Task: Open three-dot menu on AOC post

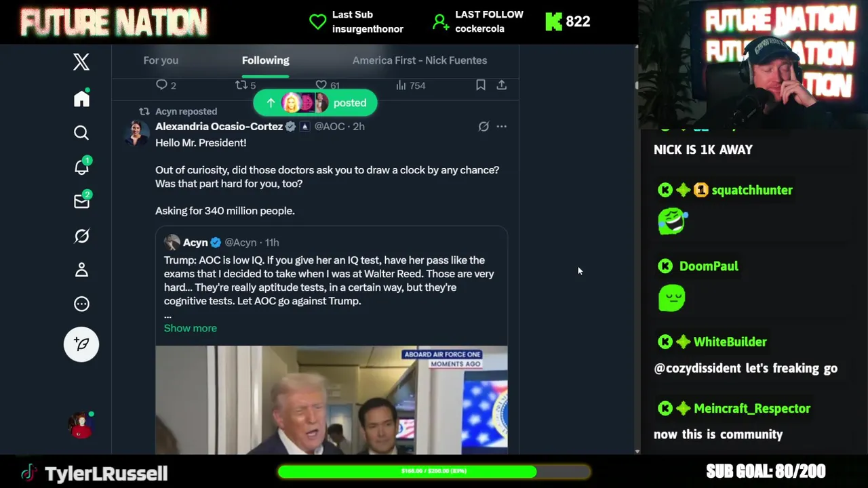Action: tap(502, 126)
